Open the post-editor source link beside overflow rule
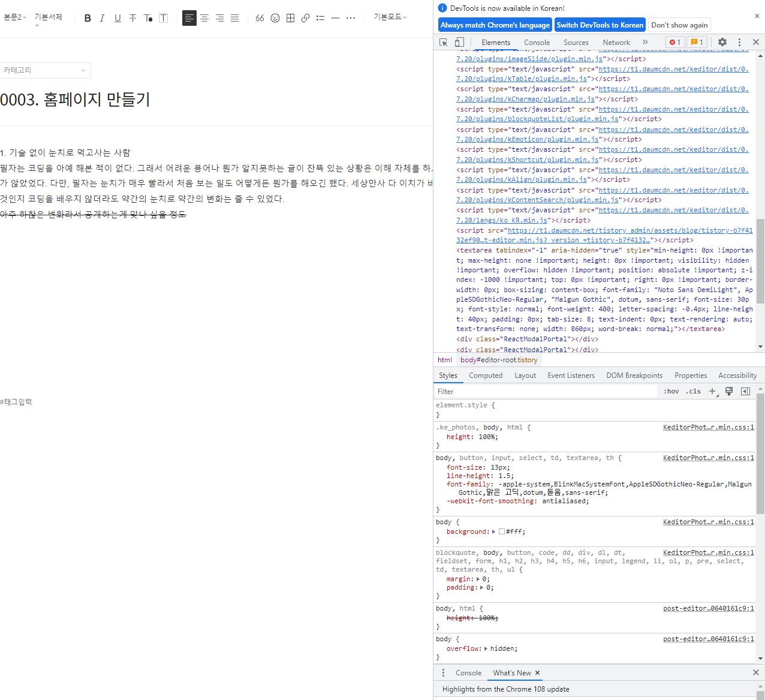Image resolution: width=765 pixels, height=700 pixels. pos(709,639)
